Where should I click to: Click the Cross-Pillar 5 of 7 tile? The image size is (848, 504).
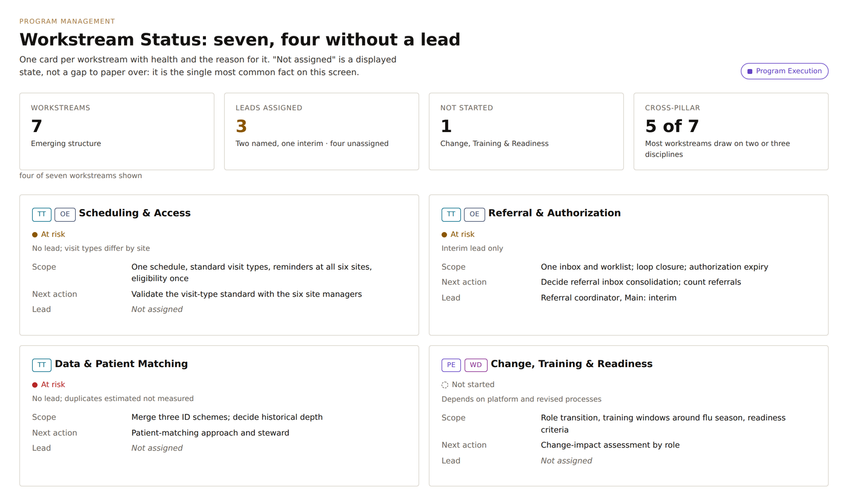click(731, 131)
